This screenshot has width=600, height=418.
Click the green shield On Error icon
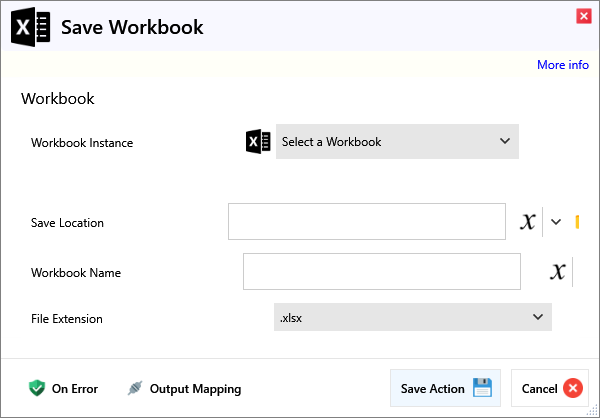[x=37, y=388]
